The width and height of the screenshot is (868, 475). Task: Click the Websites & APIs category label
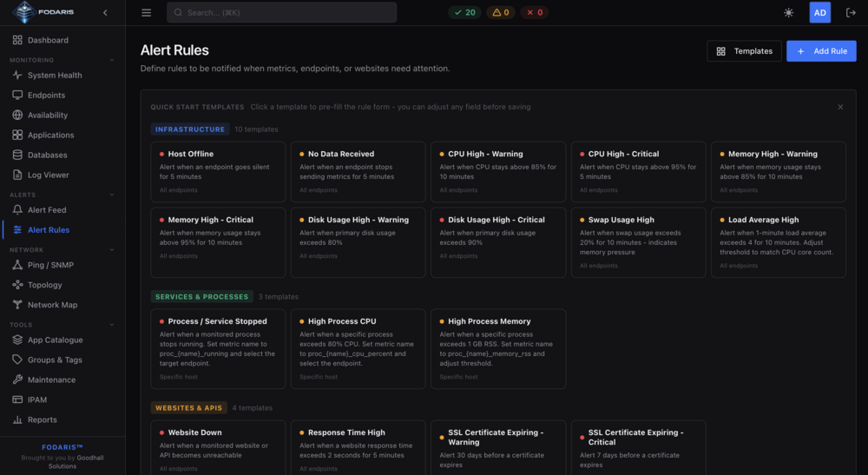pos(188,408)
